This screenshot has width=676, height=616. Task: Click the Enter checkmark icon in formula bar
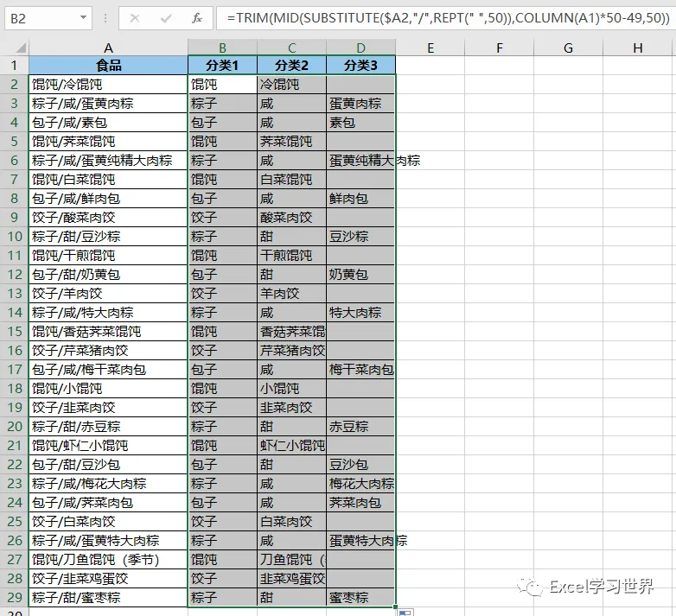tap(166, 18)
